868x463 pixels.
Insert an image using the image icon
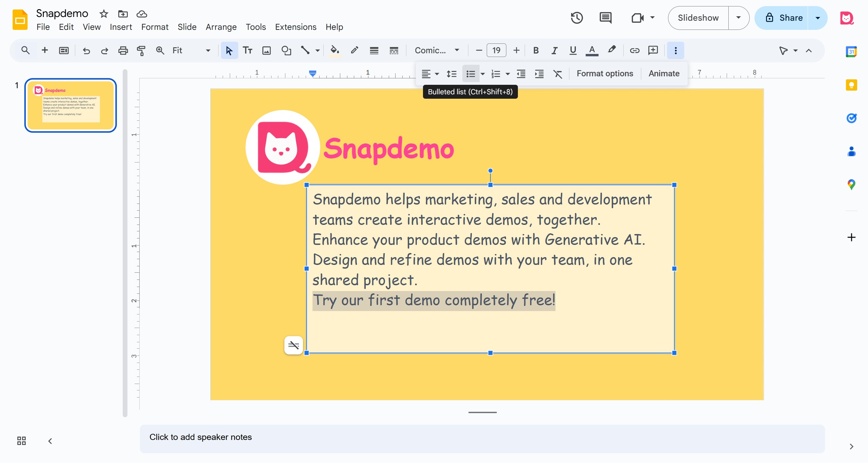coord(267,51)
